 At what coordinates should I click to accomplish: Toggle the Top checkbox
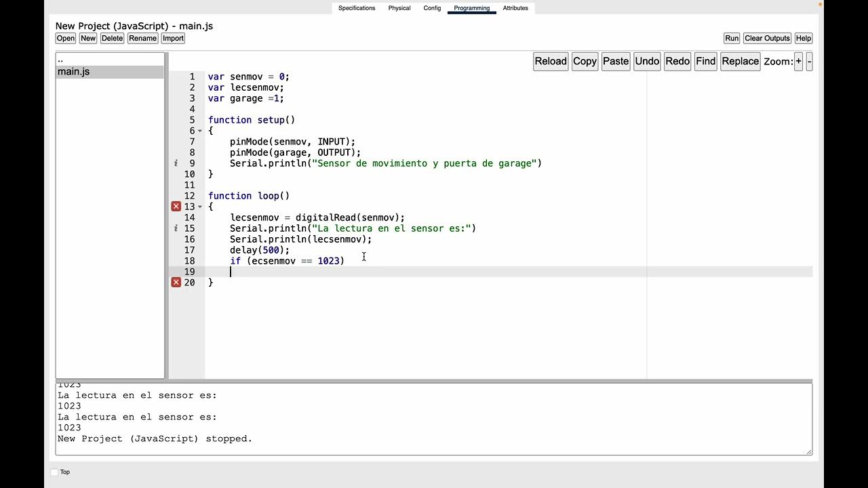click(x=55, y=472)
